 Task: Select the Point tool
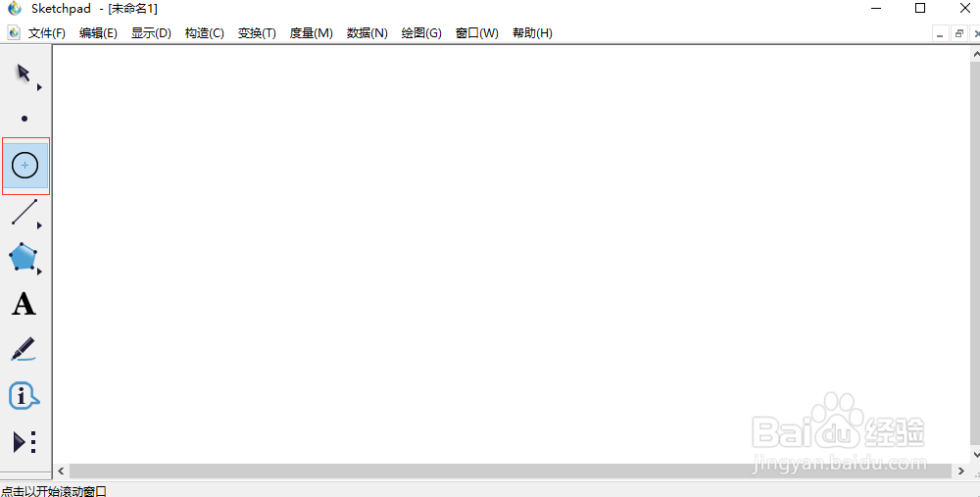coord(24,119)
